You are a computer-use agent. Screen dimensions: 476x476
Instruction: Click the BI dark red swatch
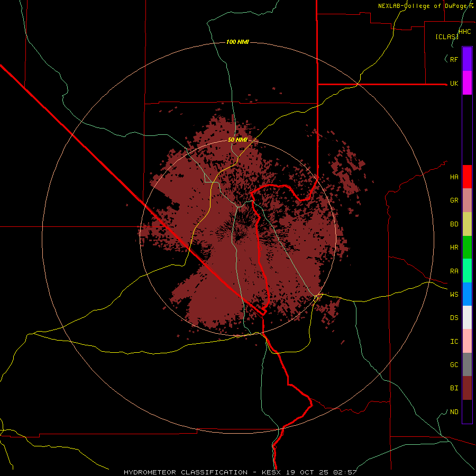click(x=467, y=388)
